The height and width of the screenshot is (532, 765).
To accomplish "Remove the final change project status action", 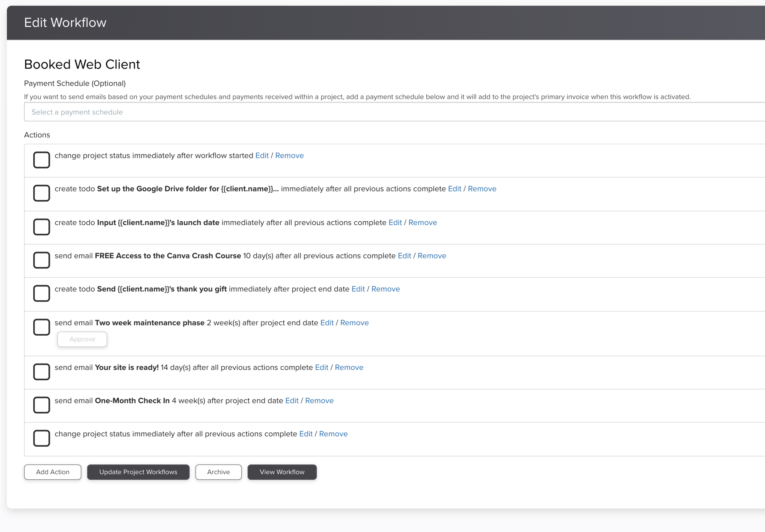I will (x=333, y=434).
